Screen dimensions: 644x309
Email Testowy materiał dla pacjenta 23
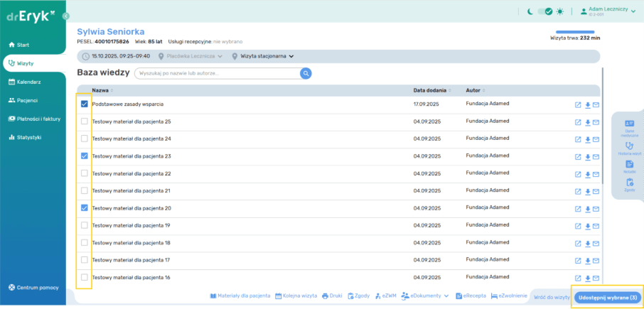[596, 157]
